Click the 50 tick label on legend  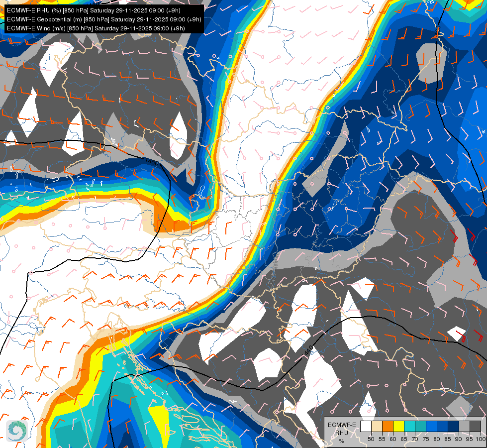(371, 440)
